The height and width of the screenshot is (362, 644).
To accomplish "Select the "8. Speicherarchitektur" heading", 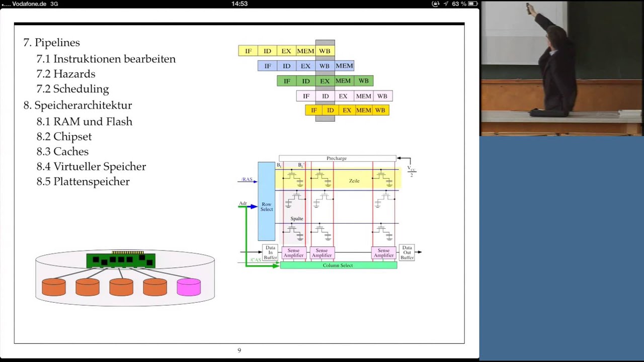I will (77, 105).
